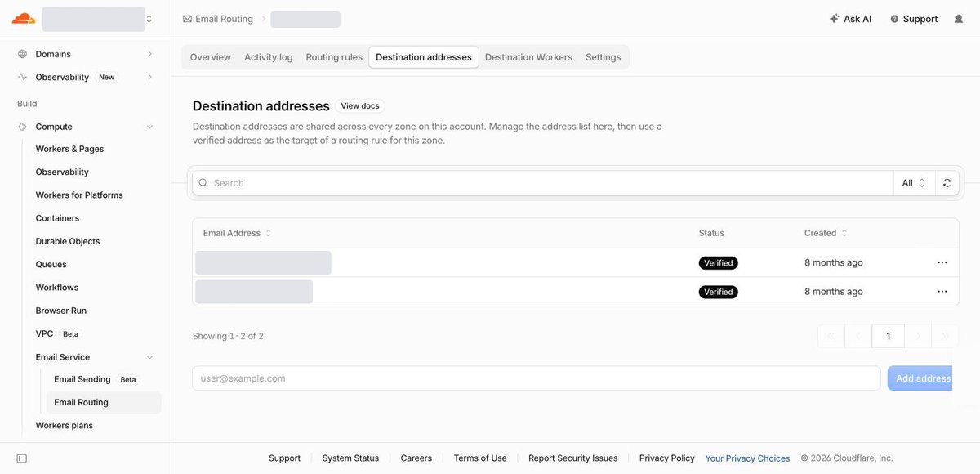The image size is (980, 474).
Task: Open Durable Objects page
Action: point(68,241)
